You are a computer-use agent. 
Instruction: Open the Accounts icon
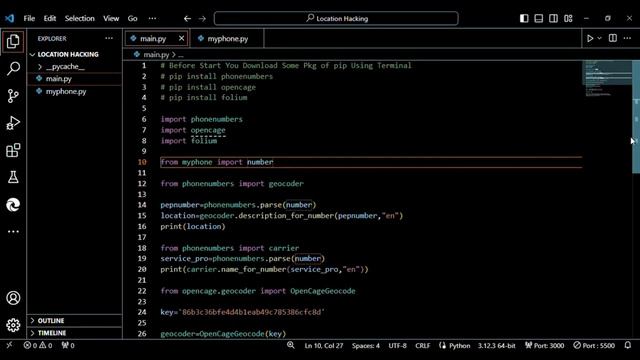coord(13,298)
